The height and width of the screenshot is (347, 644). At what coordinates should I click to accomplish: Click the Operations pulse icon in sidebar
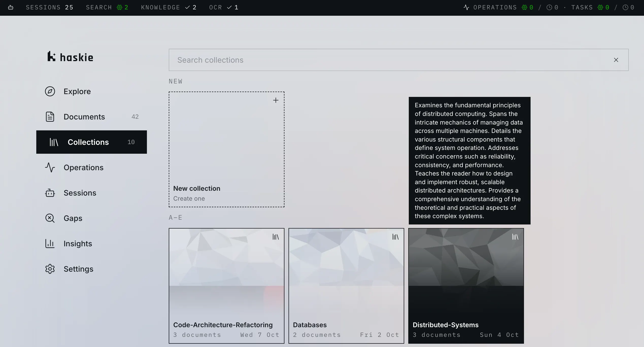[x=50, y=167]
